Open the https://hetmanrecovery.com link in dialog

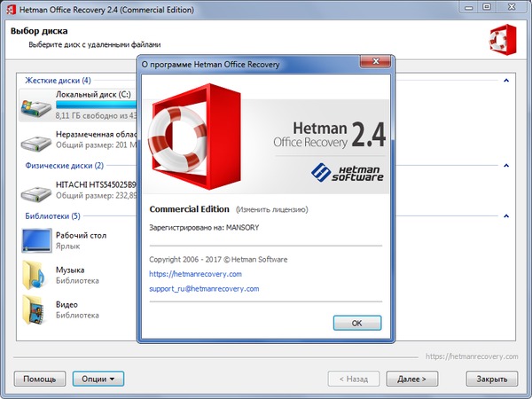click(195, 274)
